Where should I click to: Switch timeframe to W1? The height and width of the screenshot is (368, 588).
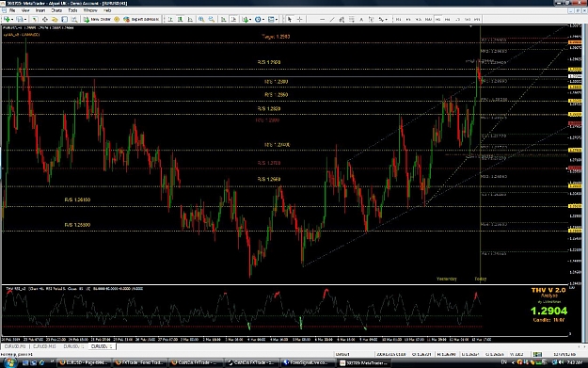pos(468,19)
